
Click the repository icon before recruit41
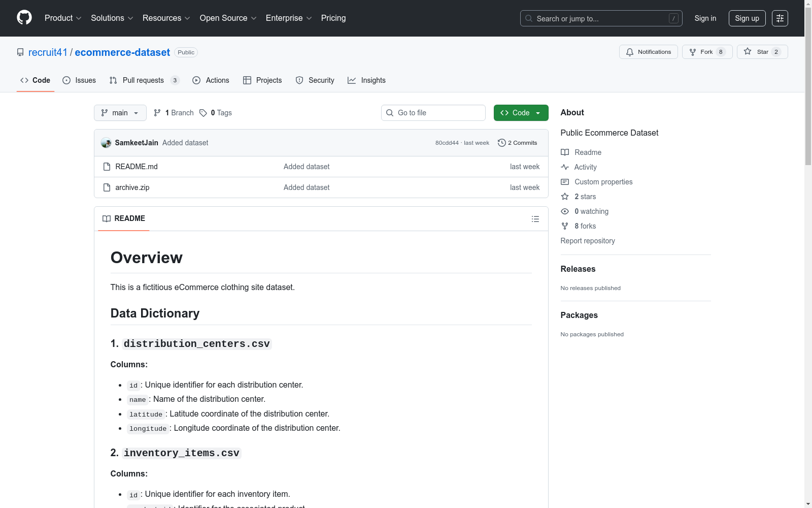[x=20, y=52]
